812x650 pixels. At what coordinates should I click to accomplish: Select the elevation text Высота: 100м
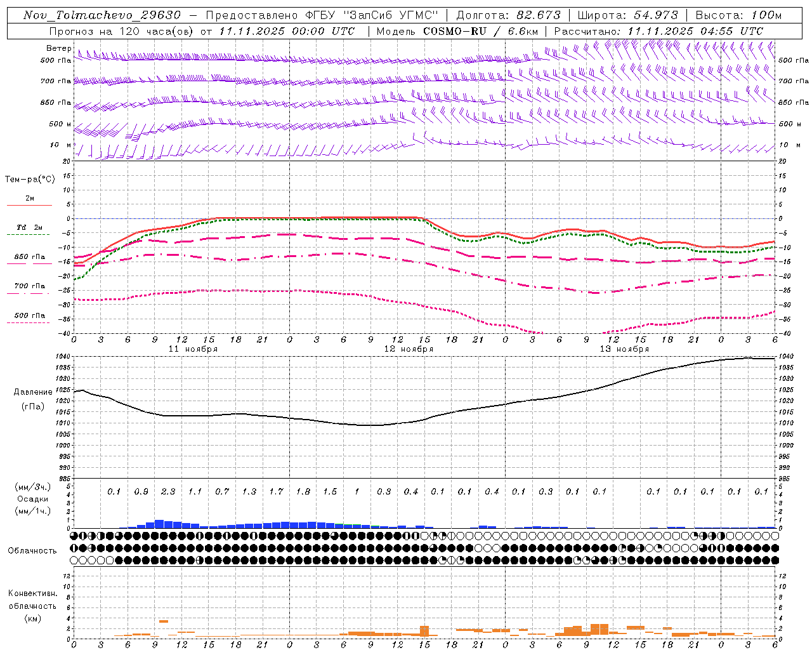pos(738,15)
